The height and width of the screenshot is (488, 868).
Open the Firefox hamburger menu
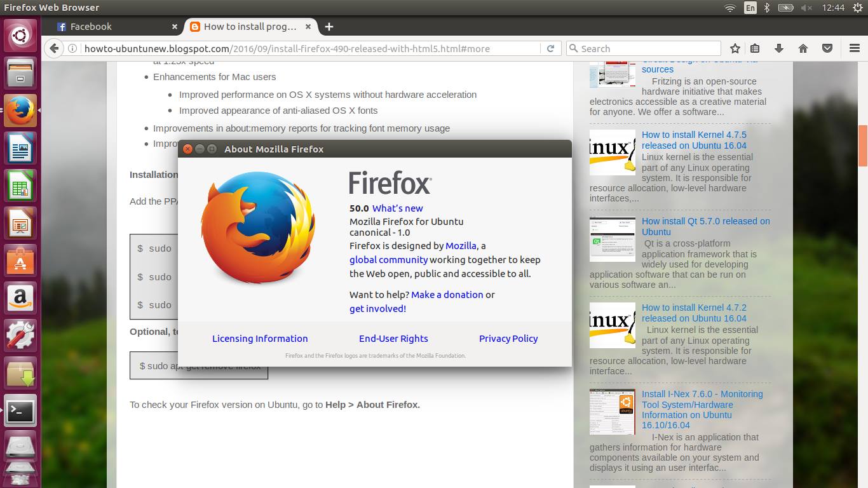coord(855,48)
